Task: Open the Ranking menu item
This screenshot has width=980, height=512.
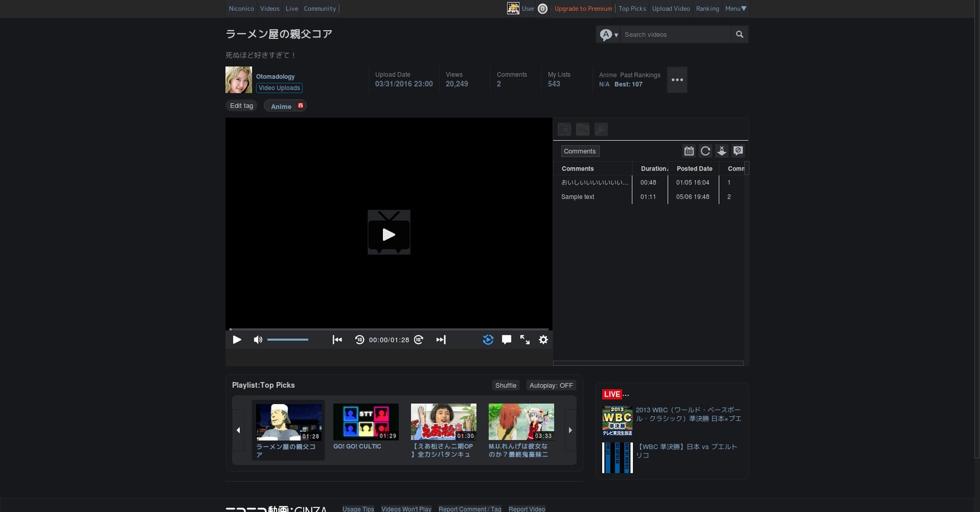Action: click(707, 9)
